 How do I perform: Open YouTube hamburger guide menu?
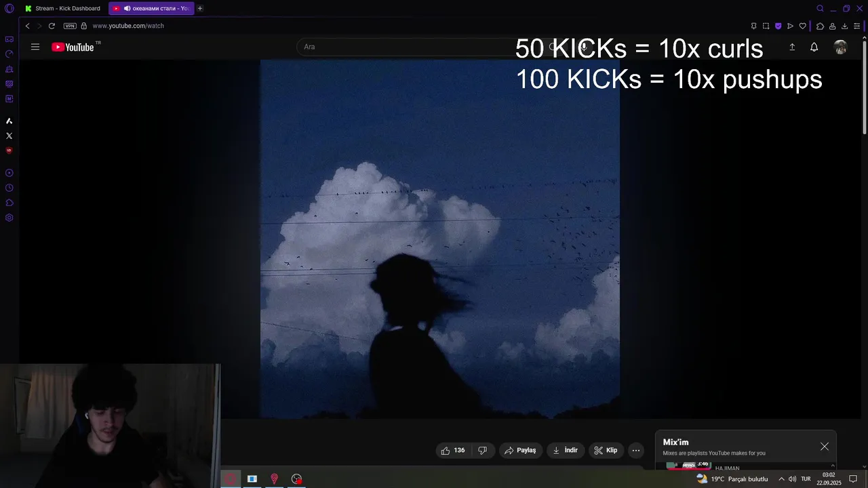tap(35, 47)
